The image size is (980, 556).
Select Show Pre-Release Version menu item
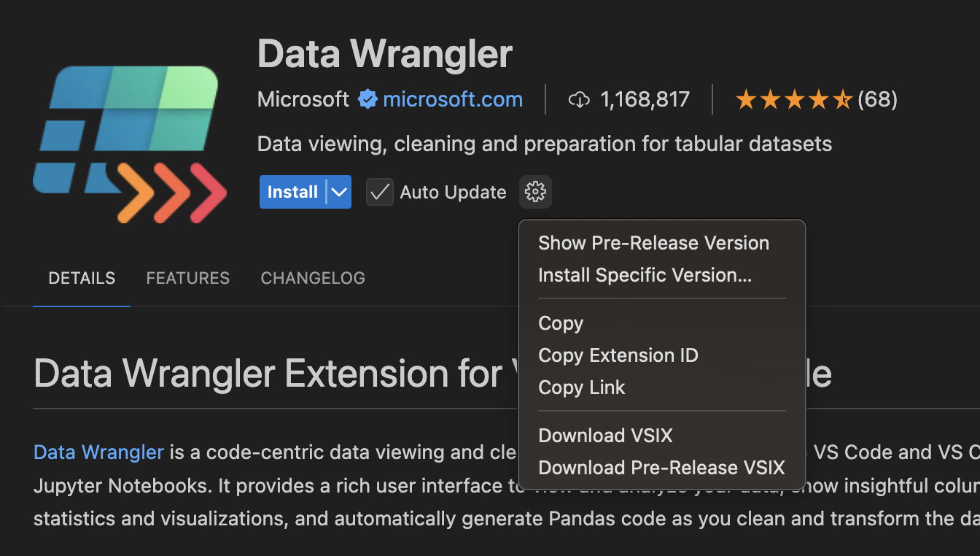pyautogui.click(x=653, y=243)
